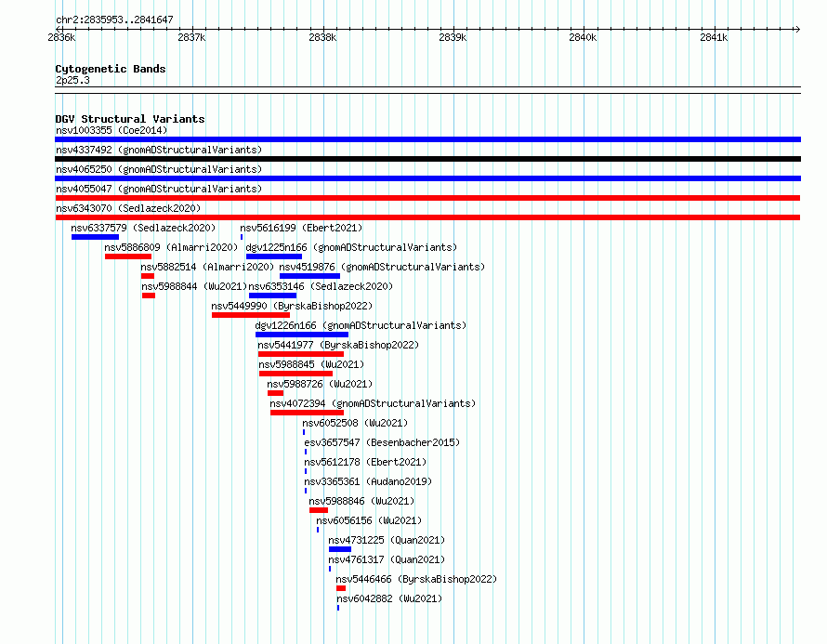The height and width of the screenshot is (644, 827).
Task: Click the red bar under nsv5988845
Action: [295, 374]
